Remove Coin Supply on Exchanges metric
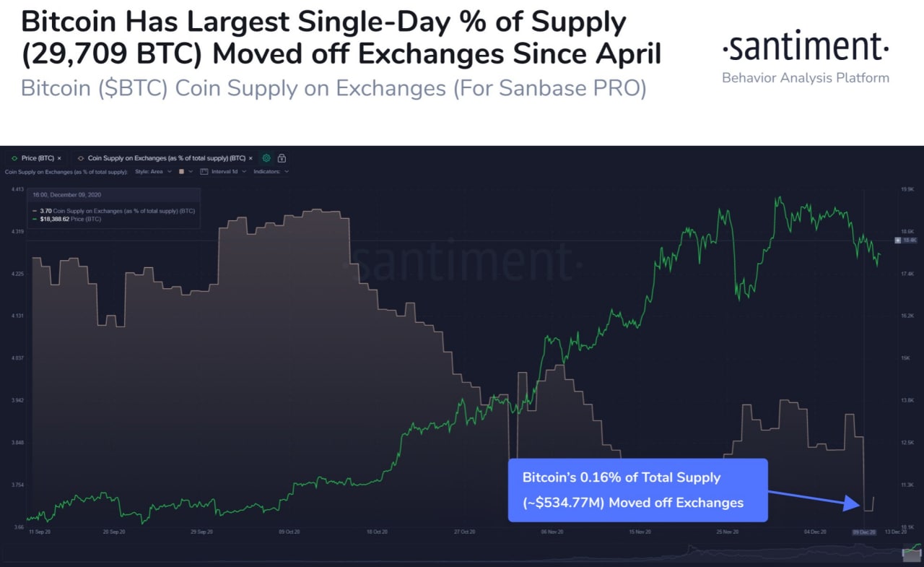The image size is (924, 567). (250, 157)
